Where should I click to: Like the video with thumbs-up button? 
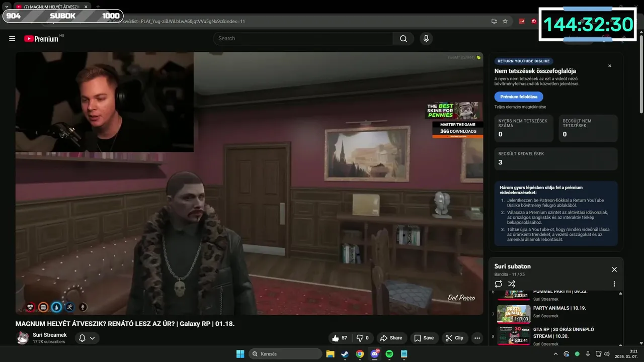[340, 338]
